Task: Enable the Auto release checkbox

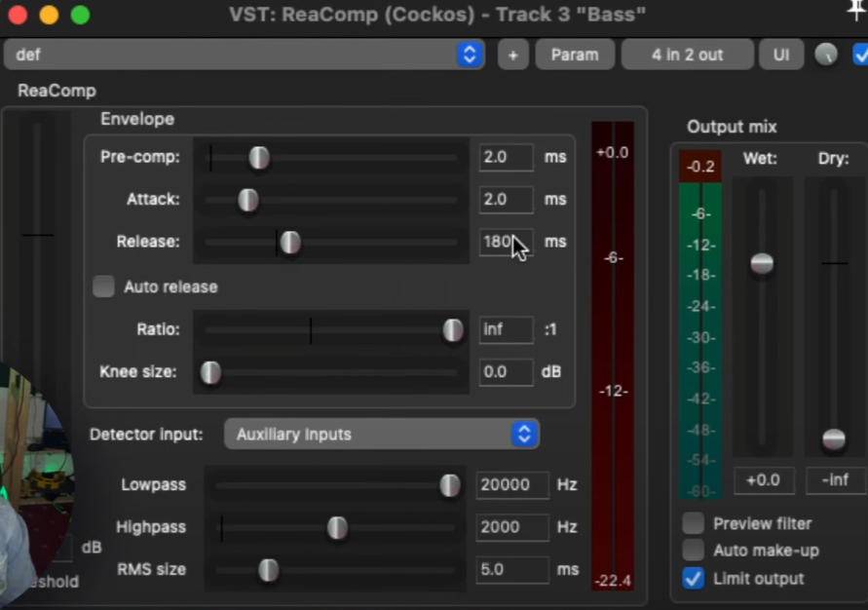Action: (x=103, y=286)
